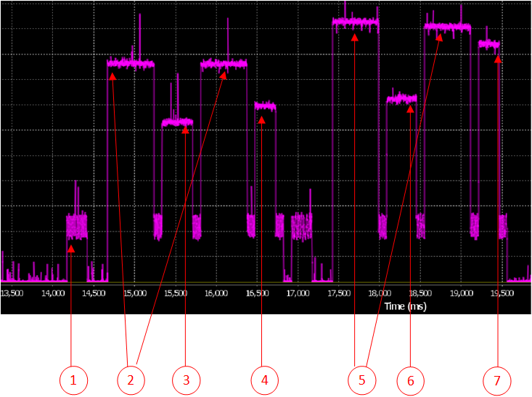Click the 13,500 time axis label
This screenshot has width=532, height=397.
(x=12, y=293)
